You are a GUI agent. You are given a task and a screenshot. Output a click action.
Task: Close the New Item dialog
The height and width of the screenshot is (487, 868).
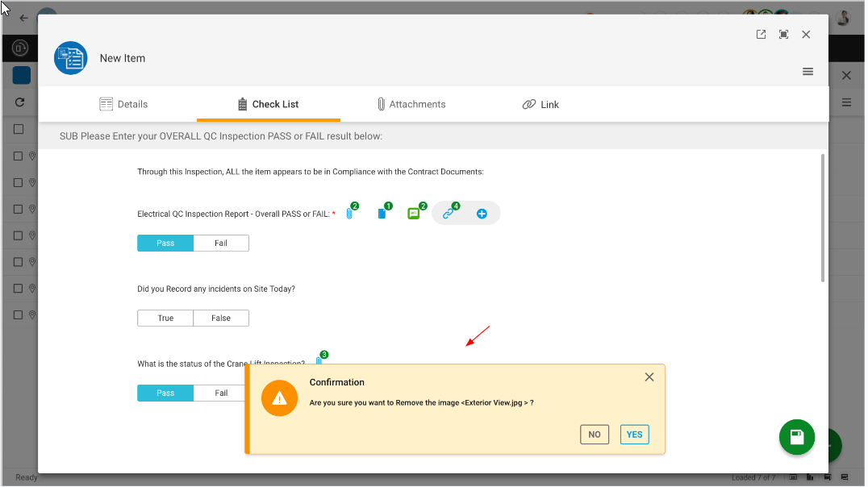tap(806, 35)
